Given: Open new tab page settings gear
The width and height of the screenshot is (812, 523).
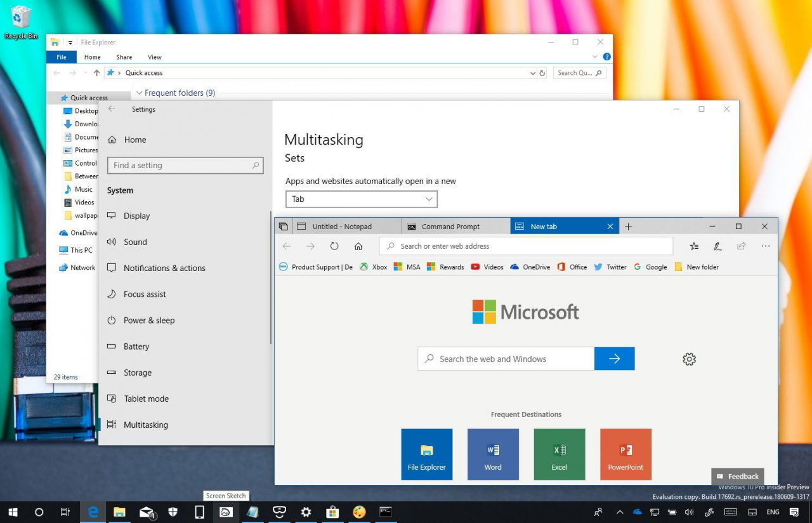Looking at the screenshot, I should [690, 359].
